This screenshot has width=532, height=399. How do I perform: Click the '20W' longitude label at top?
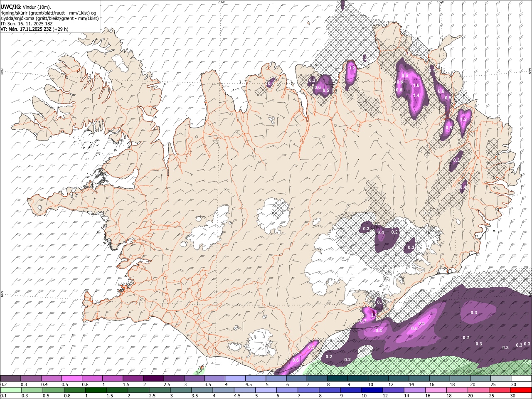tap(221, 2)
